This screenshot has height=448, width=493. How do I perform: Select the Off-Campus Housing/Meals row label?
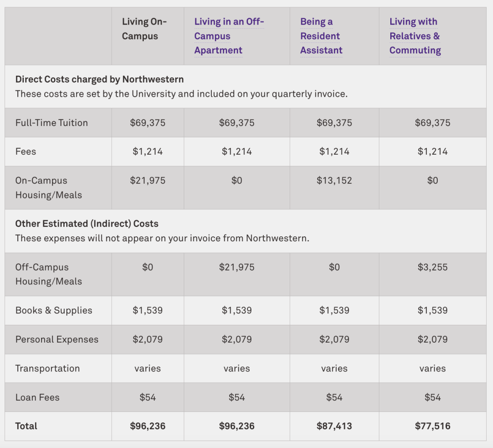pyautogui.click(x=48, y=274)
